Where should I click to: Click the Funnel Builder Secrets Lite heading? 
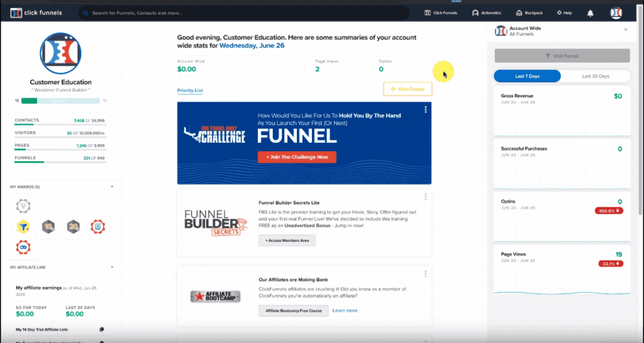click(x=289, y=203)
